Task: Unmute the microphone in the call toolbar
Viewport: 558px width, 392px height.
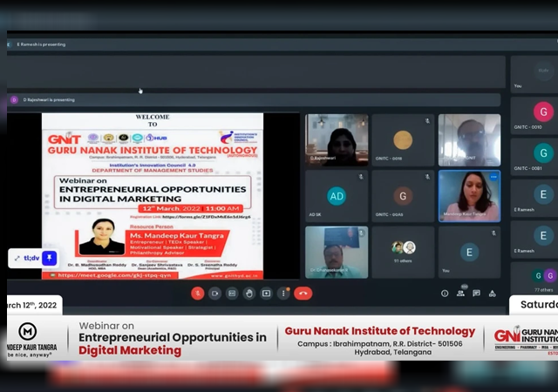Action: pyautogui.click(x=198, y=294)
